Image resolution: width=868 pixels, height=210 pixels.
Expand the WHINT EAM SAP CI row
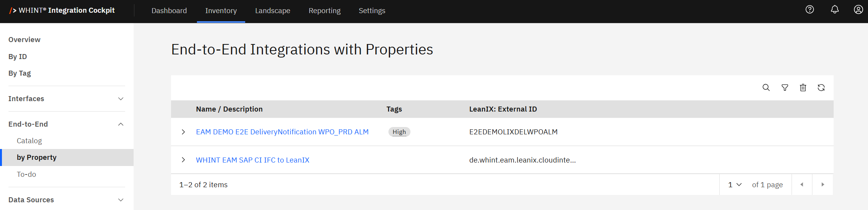click(x=183, y=160)
